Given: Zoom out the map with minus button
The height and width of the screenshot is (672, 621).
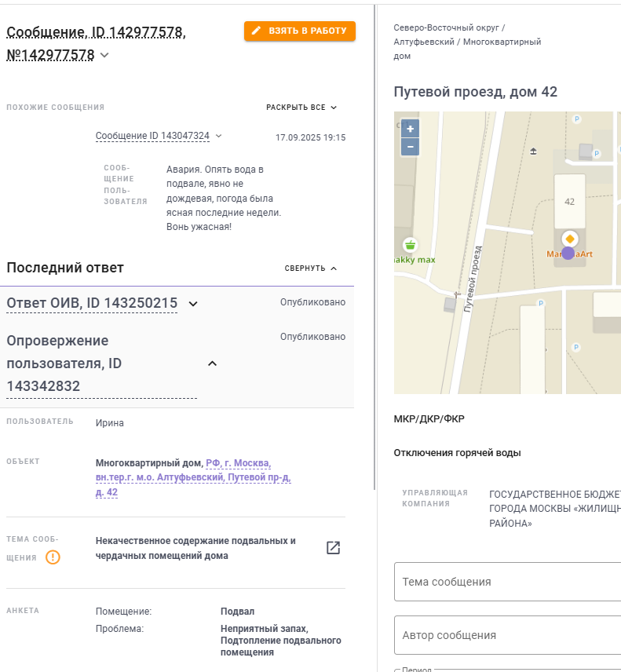Looking at the screenshot, I should pos(410,147).
